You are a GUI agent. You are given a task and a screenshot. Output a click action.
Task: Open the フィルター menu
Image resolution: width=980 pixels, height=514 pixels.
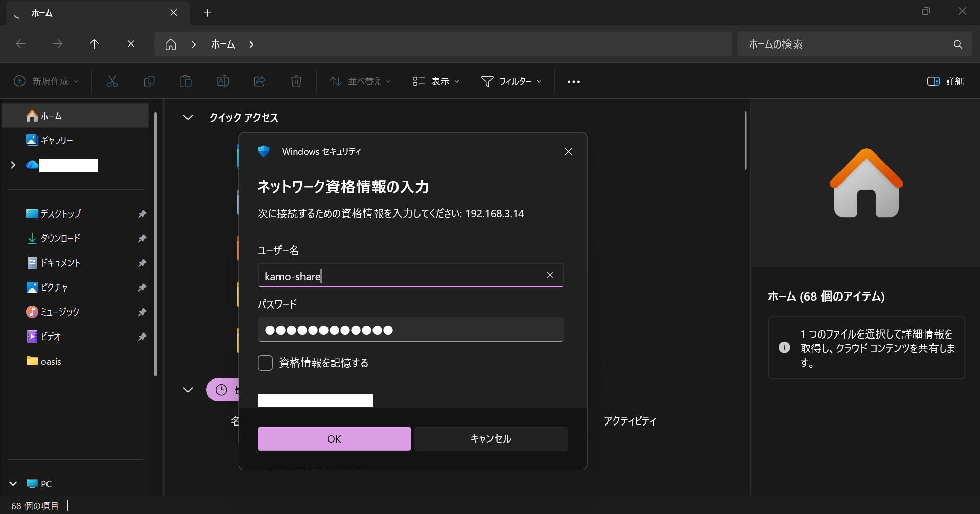click(511, 81)
